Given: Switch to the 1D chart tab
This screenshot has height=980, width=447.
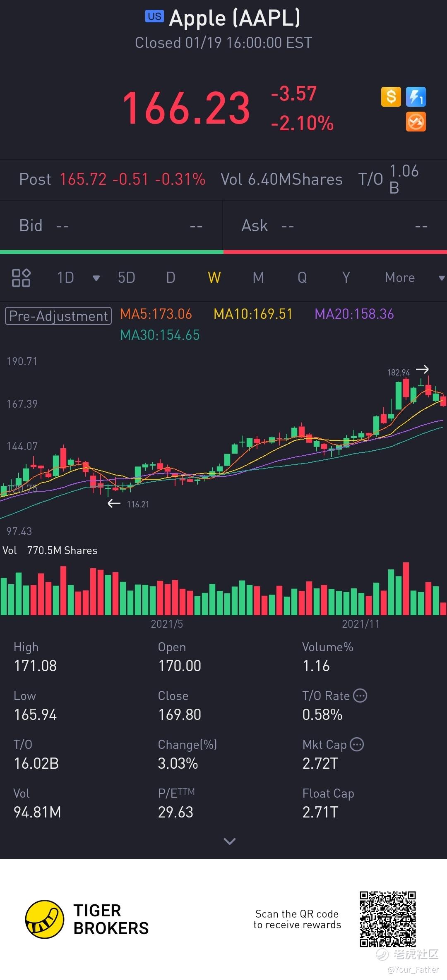Looking at the screenshot, I should (65, 277).
